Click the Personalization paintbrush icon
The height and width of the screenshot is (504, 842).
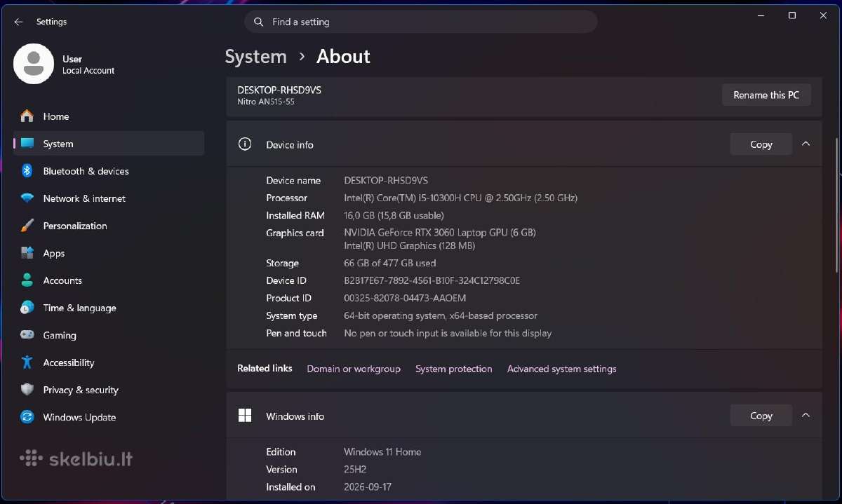(x=27, y=226)
